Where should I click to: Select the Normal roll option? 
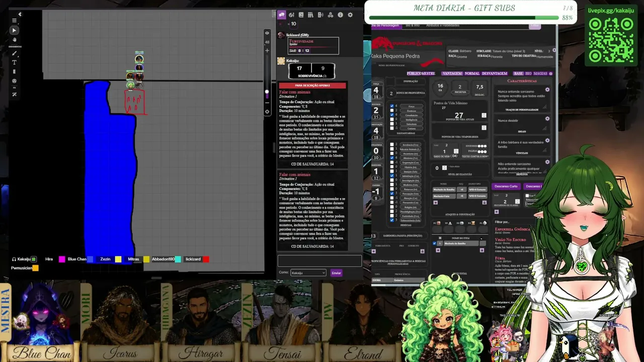click(x=472, y=73)
